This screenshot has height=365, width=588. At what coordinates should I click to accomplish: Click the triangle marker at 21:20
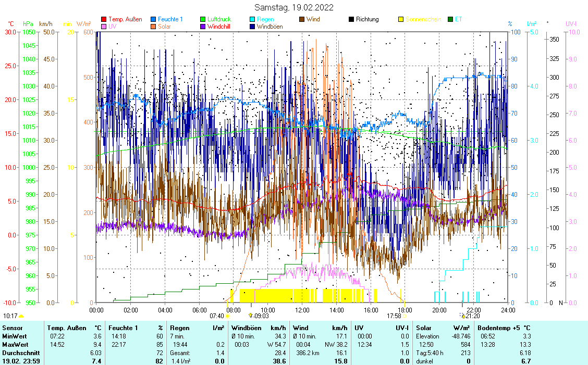(463, 316)
